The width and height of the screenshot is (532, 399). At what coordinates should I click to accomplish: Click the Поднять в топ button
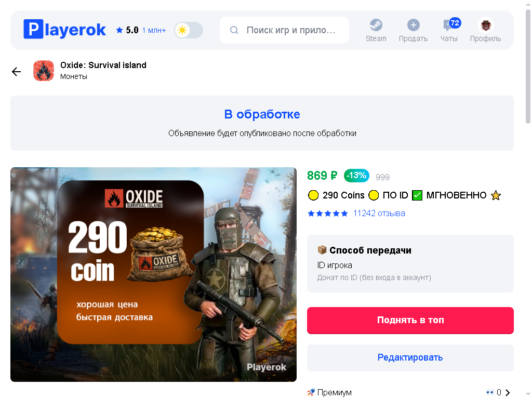pos(410,320)
